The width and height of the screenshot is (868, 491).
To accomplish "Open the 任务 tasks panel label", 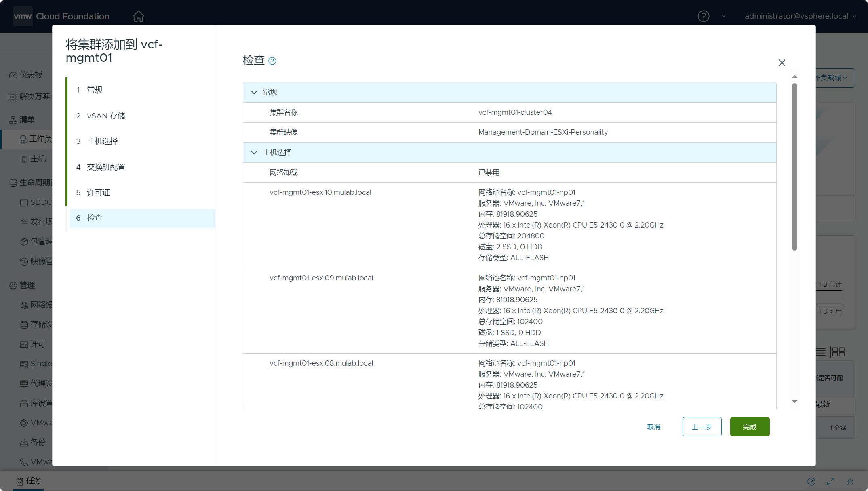I will coord(34,481).
